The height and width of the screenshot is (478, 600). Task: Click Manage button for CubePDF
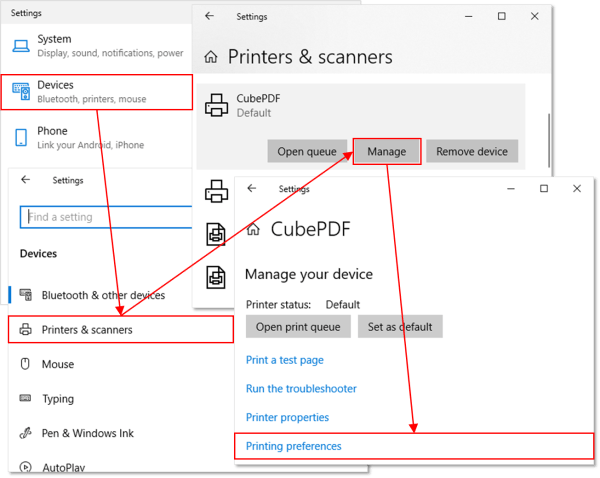(387, 152)
